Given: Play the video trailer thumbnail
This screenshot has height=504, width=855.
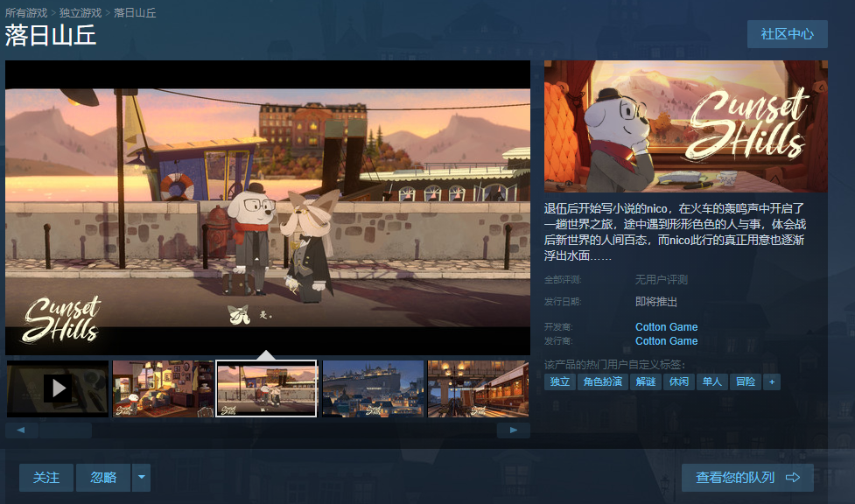Looking at the screenshot, I should pyautogui.click(x=58, y=388).
